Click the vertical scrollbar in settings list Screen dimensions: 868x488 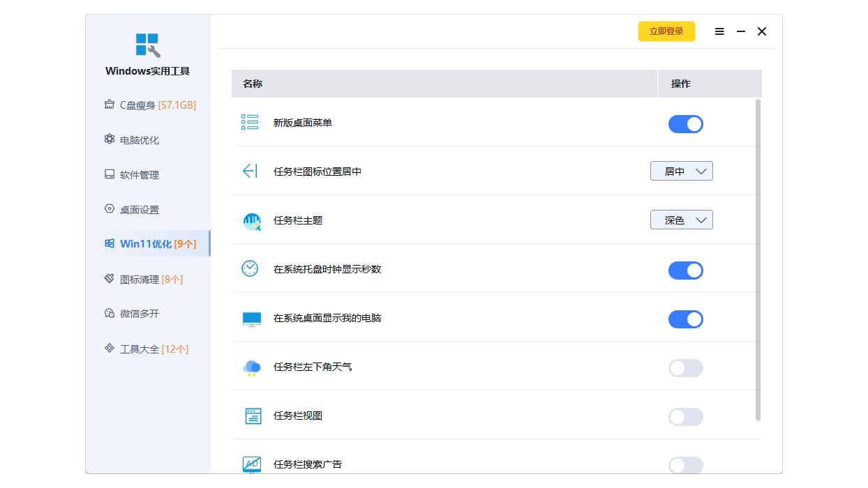[758, 259]
